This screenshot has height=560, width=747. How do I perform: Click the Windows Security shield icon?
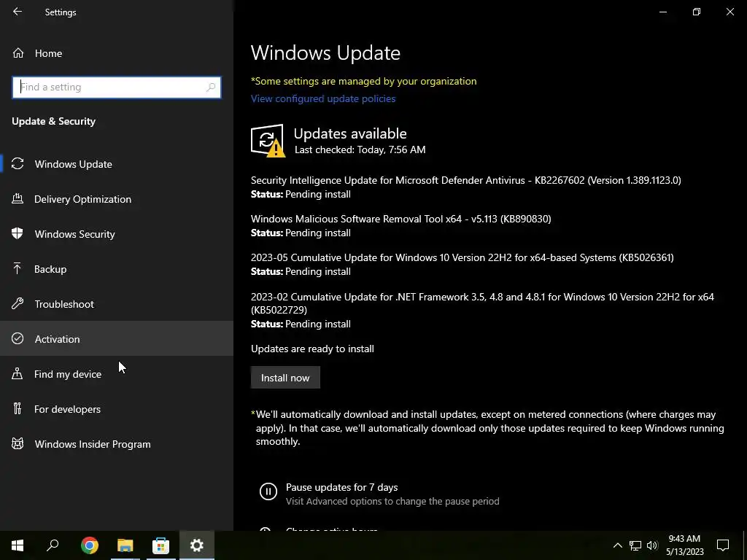pos(18,233)
